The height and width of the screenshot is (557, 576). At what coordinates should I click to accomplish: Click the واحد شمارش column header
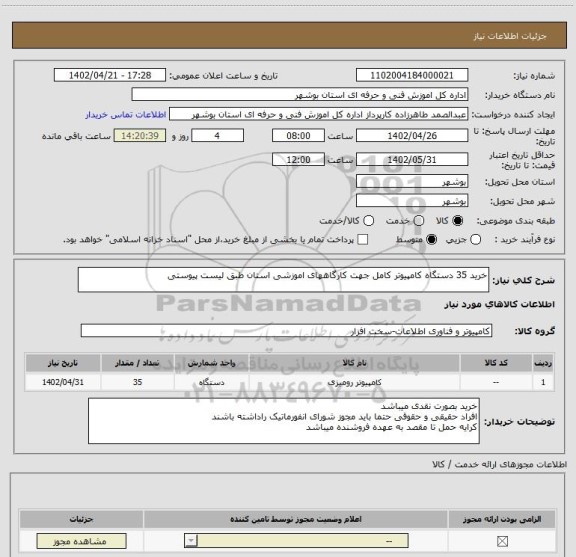click(x=212, y=363)
